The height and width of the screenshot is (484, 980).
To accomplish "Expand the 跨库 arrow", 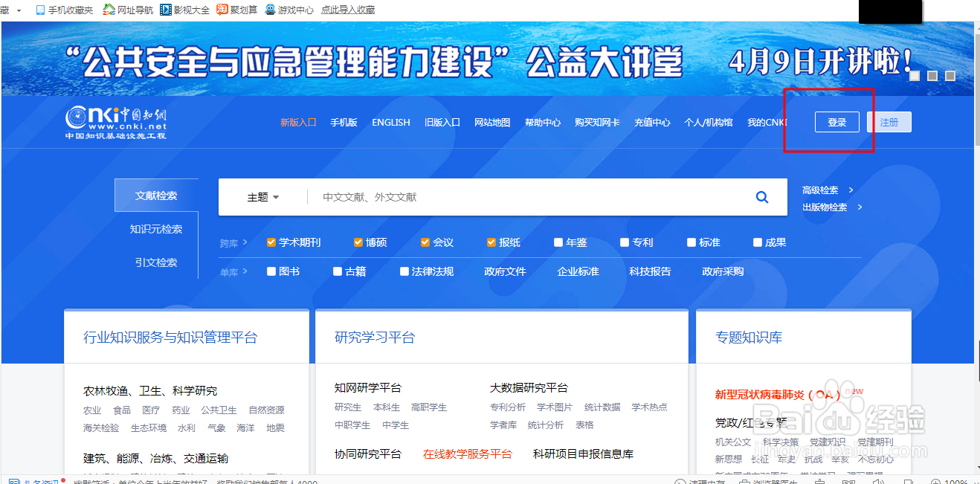I will (245, 242).
